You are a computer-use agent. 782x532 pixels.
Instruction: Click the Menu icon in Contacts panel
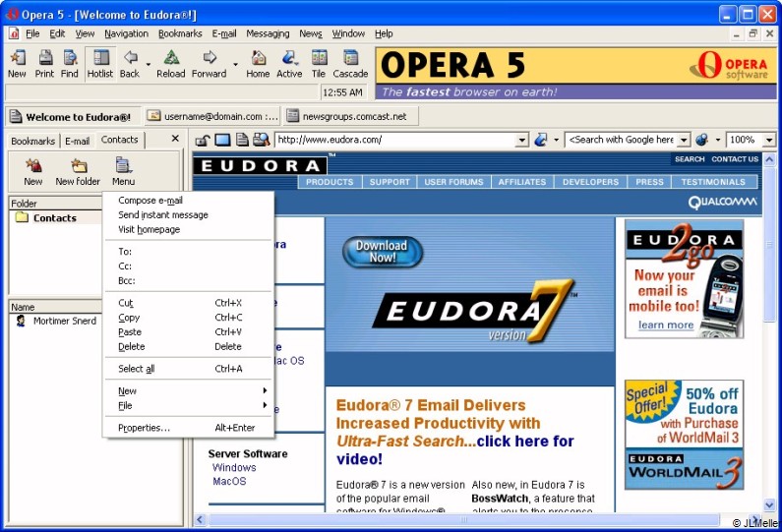(123, 172)
